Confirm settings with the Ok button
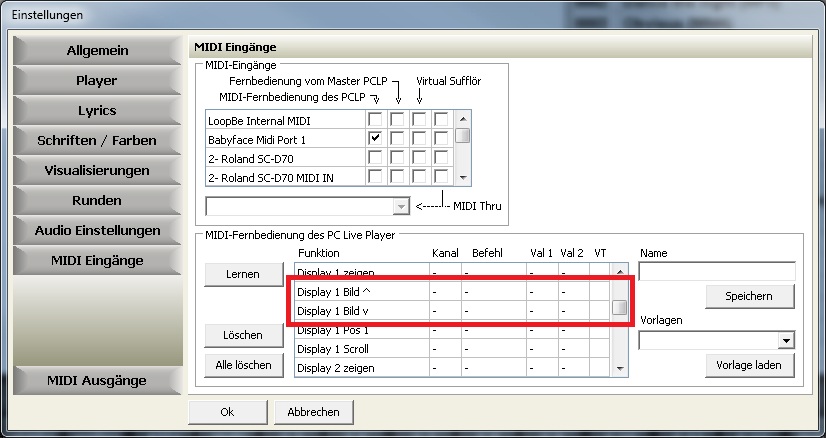The width and height of the screenshot is (826, 438). pyautogui.click(x=227, y=411)
